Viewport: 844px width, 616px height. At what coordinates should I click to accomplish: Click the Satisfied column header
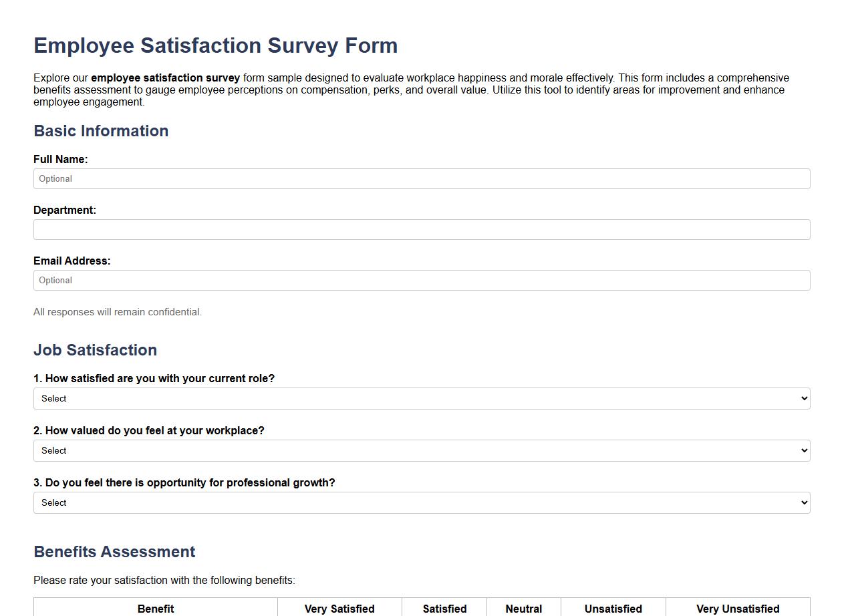[444, 609]
